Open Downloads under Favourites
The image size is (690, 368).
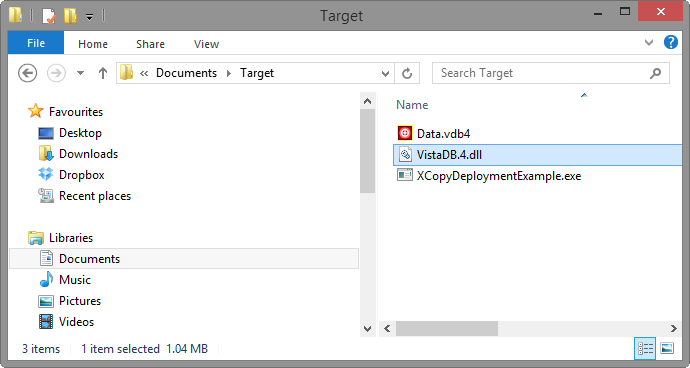coord(88,154)
